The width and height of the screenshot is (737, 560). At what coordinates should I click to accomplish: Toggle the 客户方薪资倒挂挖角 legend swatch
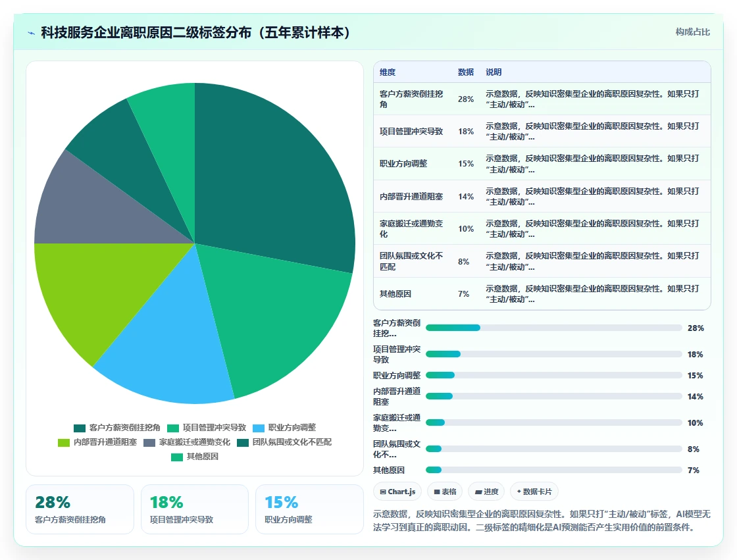(x=80, y=428)
